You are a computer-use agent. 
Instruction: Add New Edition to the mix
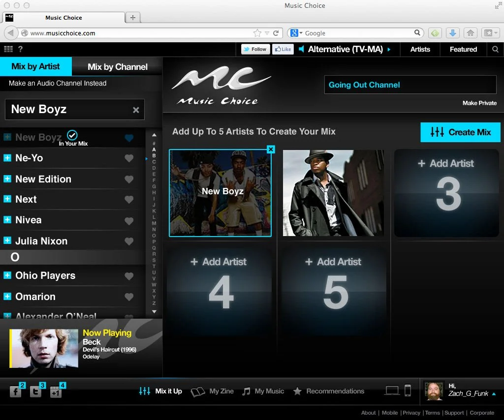7,179
